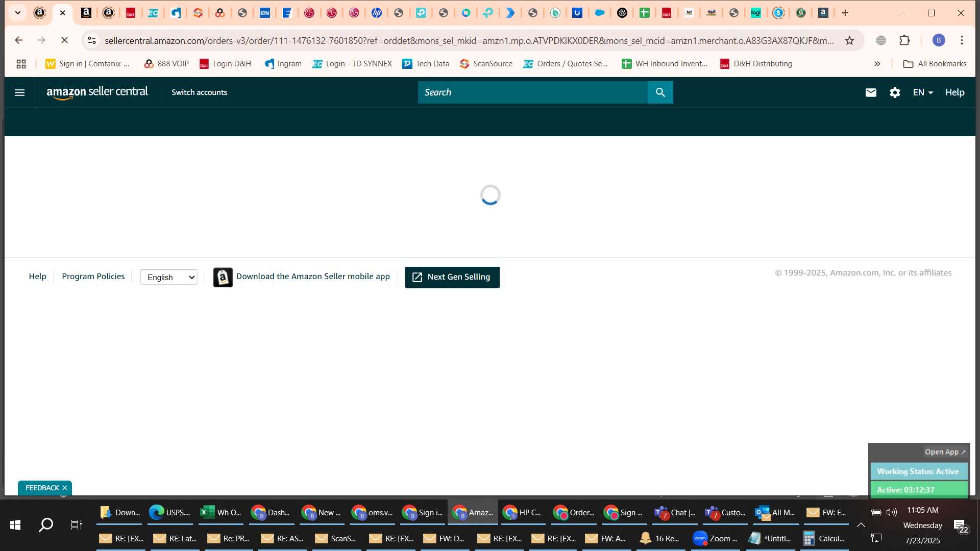The height and width of the screenshot is (551, 980).
Task: Open the English language selector
Action: (x=169, y=277)
